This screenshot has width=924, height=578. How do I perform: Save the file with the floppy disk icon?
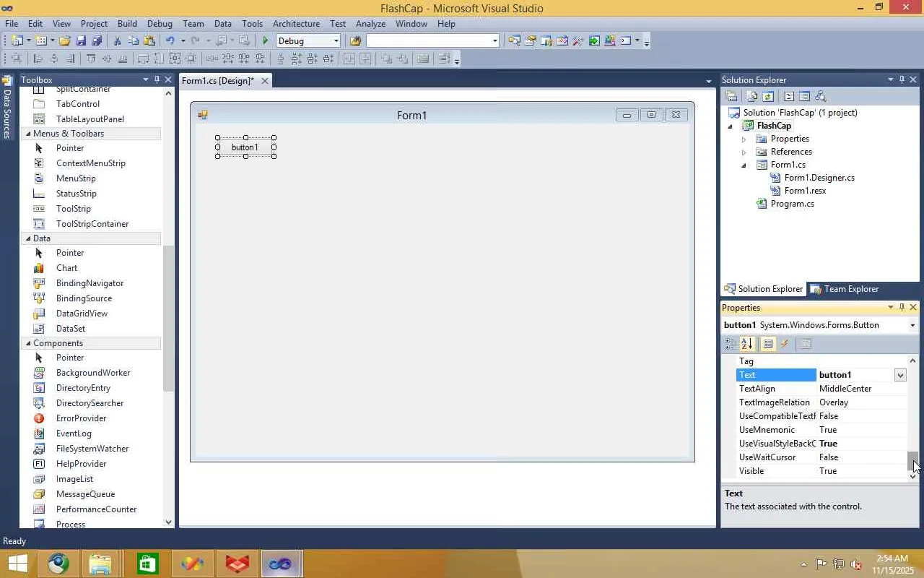[81, 40]
